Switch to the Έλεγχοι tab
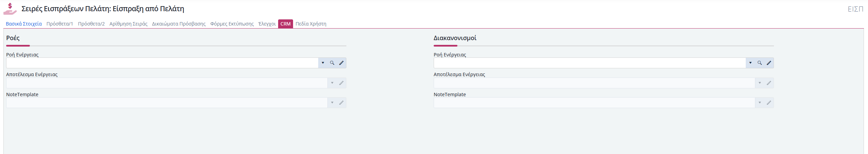Screen dimensions: 868x154 click(x=267, y=24)
